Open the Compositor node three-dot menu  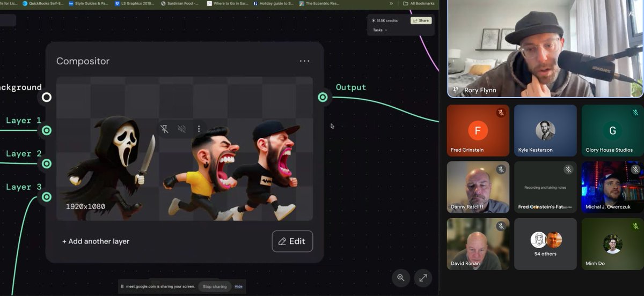(304, 61)
